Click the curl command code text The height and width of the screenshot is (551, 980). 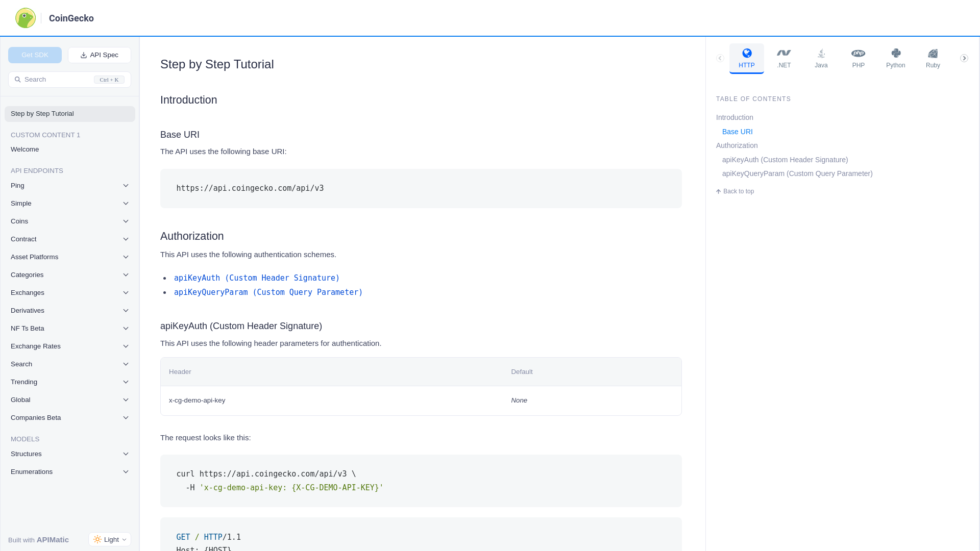[280, 481]
